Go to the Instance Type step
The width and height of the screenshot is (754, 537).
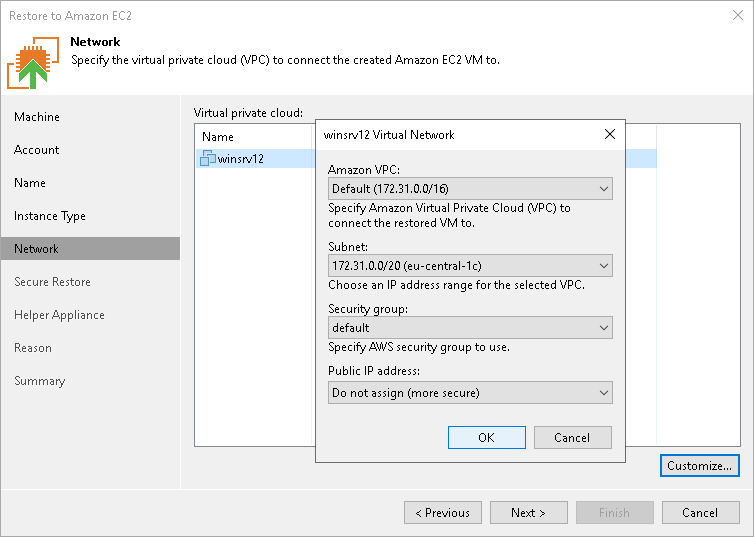[x=50, y=216]
